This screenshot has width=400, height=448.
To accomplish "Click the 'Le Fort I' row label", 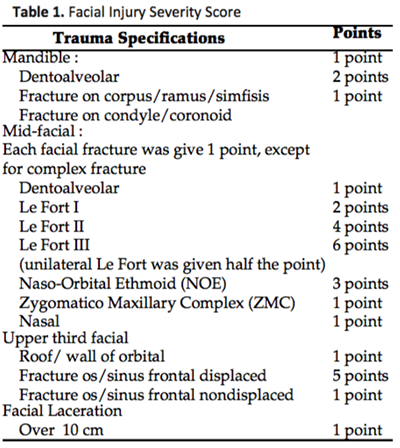I will [49, 207].
